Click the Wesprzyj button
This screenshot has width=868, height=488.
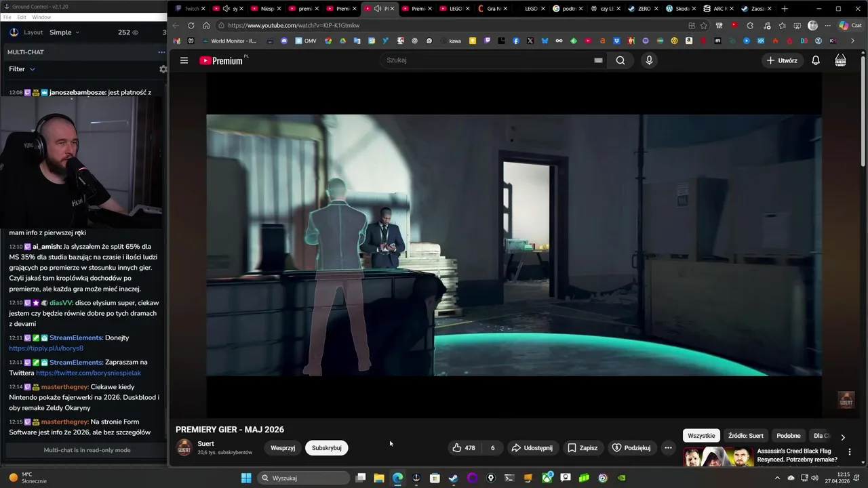click(x=283, y=448)
